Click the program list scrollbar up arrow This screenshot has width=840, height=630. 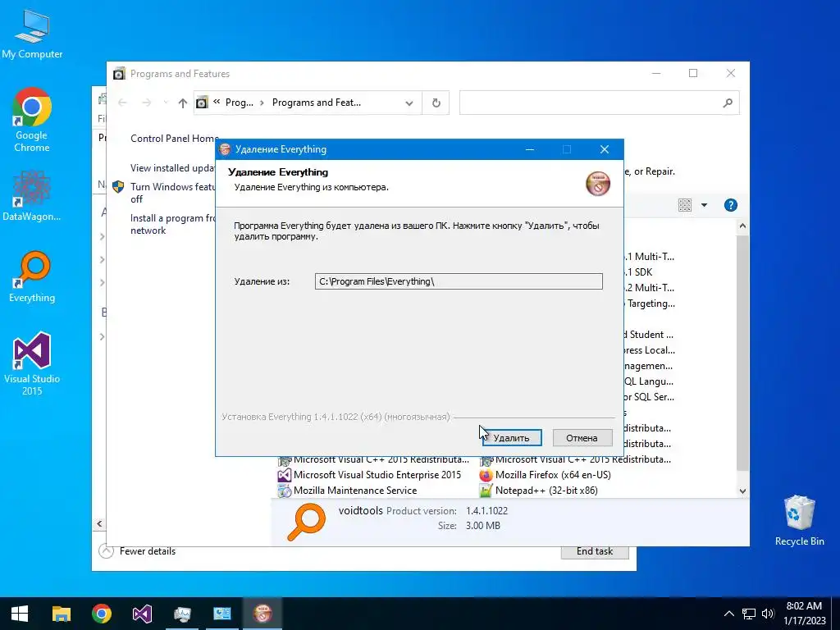coord(742,226)
